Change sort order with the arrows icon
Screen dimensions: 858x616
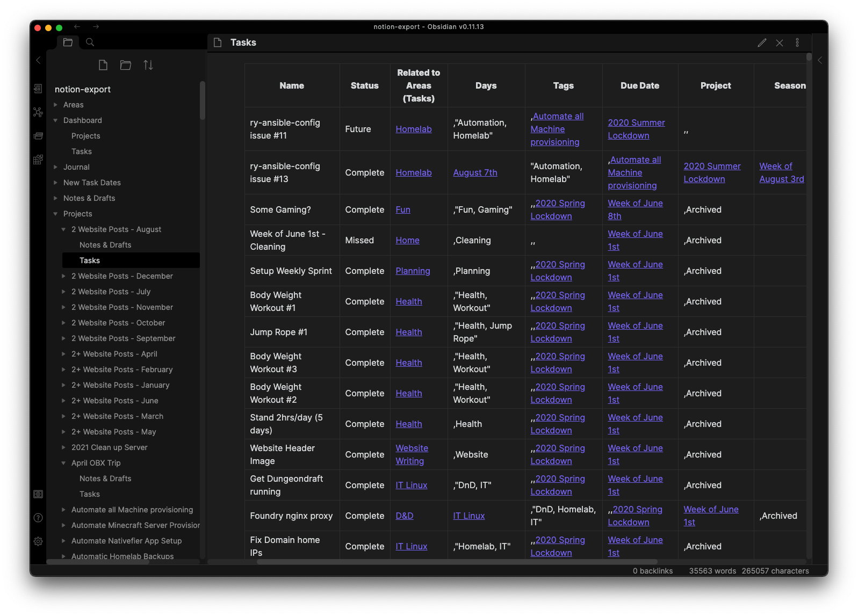[x=148, y=65]
